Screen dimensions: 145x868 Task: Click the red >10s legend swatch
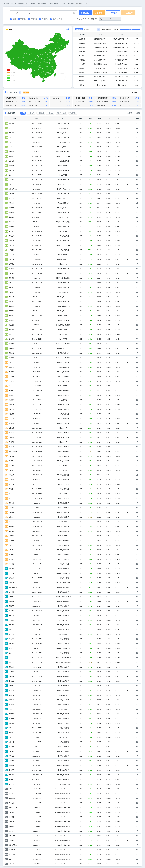coord(8,70)
